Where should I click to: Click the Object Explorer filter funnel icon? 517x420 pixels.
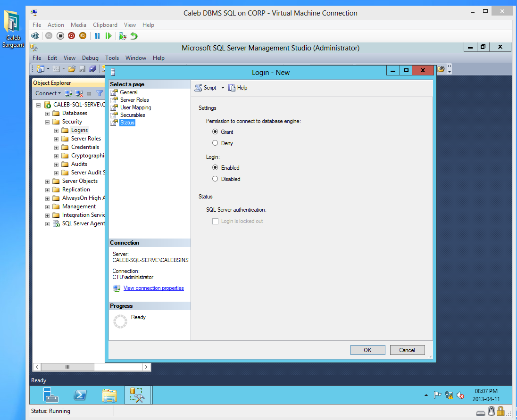click(99, 93)
